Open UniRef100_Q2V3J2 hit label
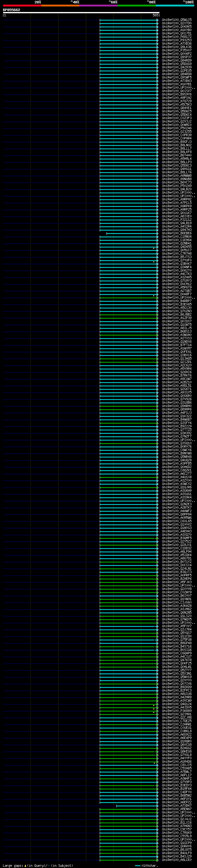197x868 pixels. click(x=177, y=121)
